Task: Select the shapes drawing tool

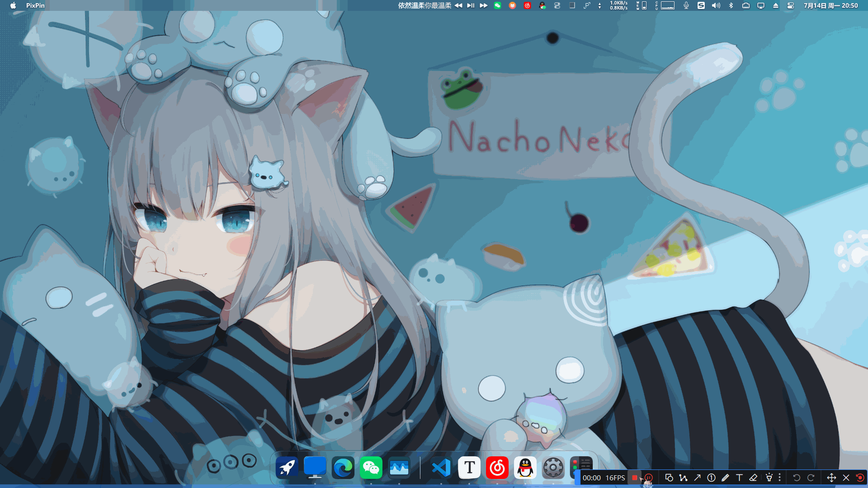Action: (669, 478)
